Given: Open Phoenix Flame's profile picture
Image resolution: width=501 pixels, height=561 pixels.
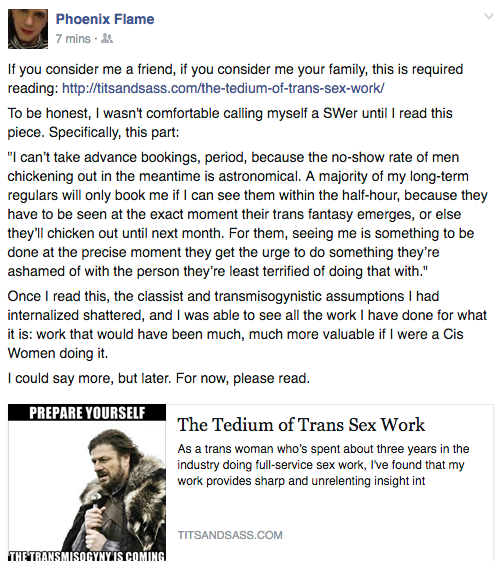Looking at the screenshot, I should point(28,29).
